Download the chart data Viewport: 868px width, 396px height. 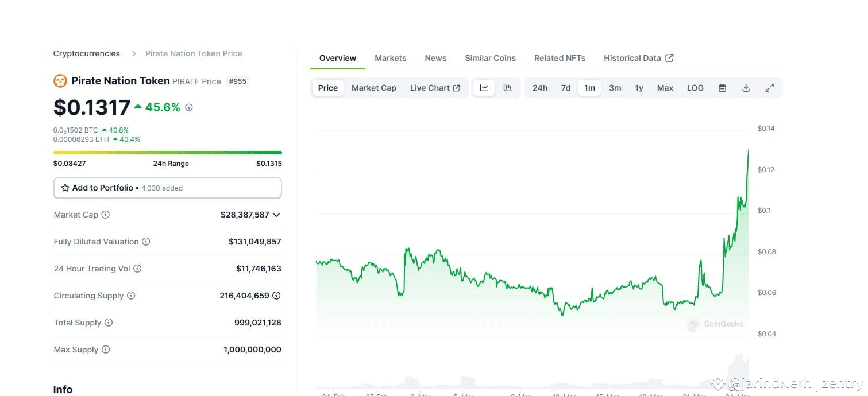point(746,88)
